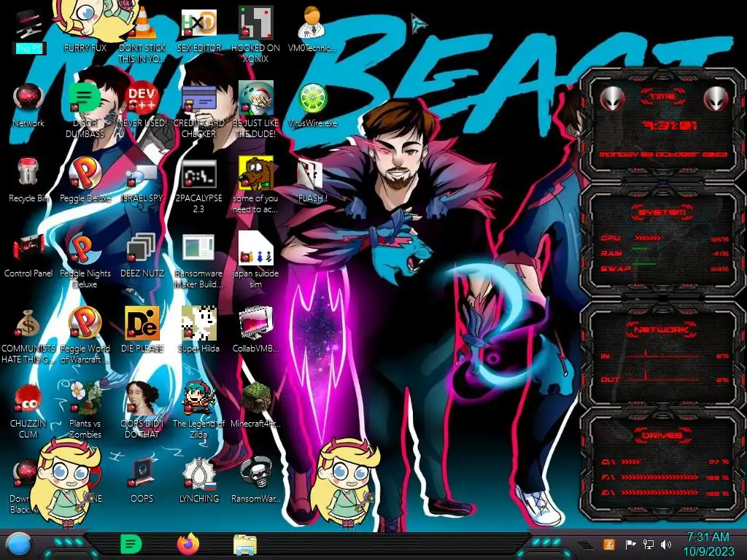
Task: Click the Start orb button
Action: [x=18, y=545]
